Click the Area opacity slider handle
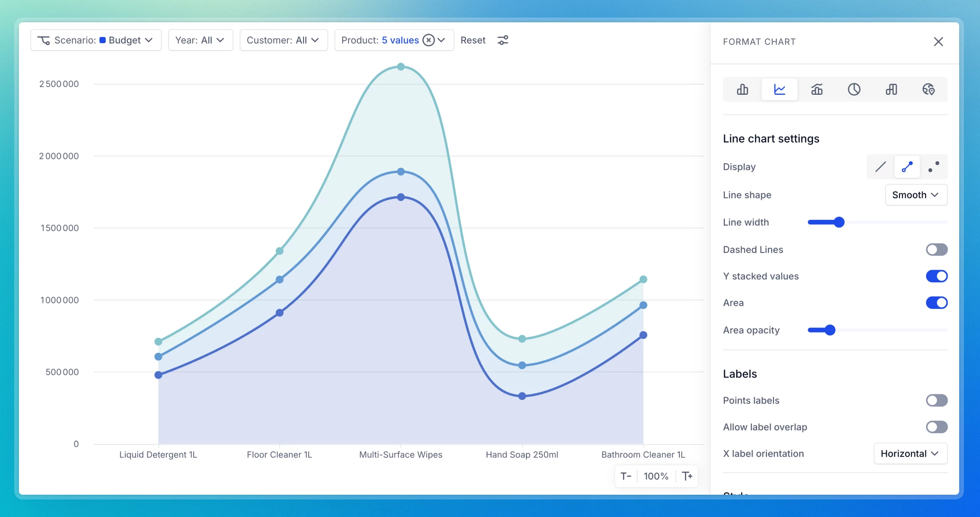 tap(829, 330)
